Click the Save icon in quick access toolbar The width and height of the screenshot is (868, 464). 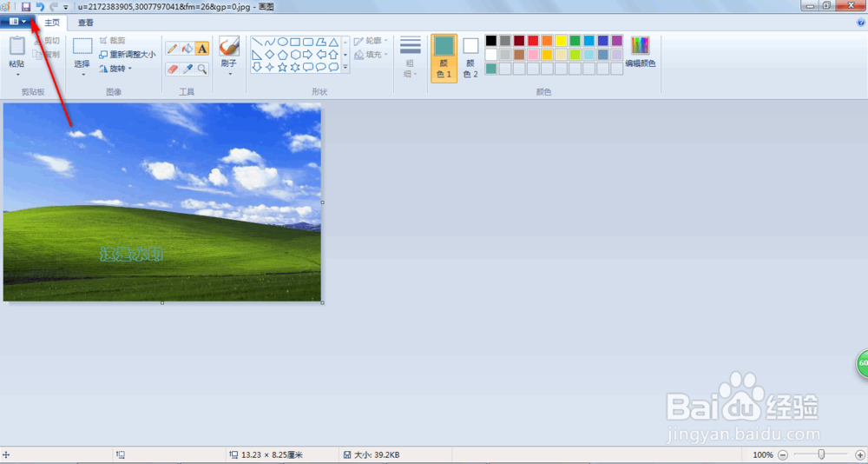26,7
